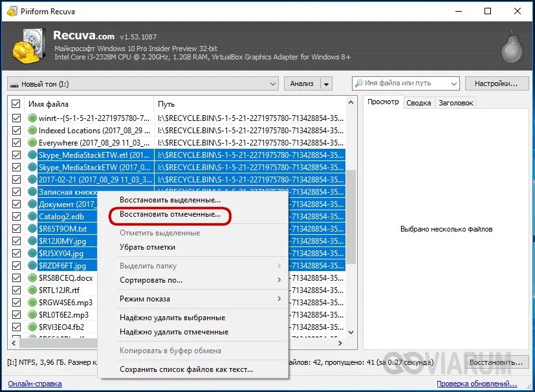Open the Анализ button dropdown arrow
Image resolution: width=535 pixels, height=392 pixels.
click(326, 84)
